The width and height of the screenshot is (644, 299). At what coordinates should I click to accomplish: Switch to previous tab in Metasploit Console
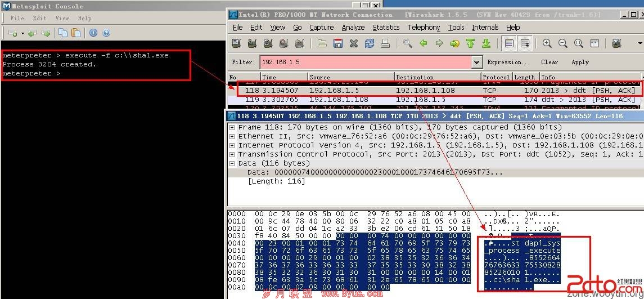coord(33,33)
